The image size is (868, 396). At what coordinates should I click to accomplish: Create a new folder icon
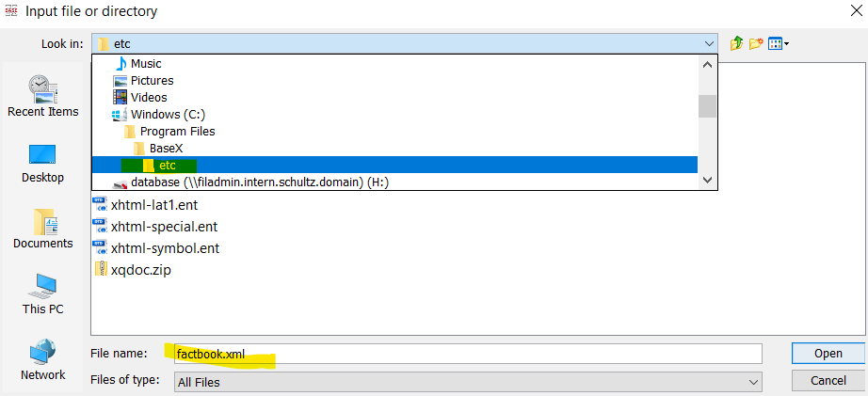[x=756, y=43]
